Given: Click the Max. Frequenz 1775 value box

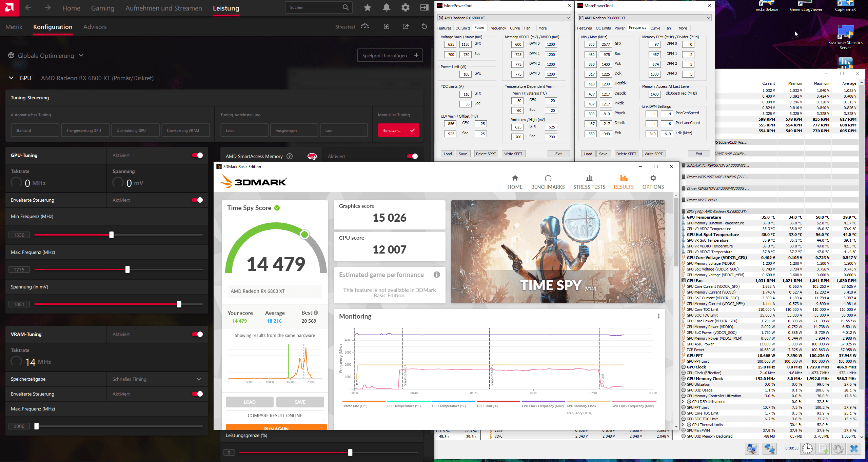Looking at the screenshot, I should [x=19, y=269].
